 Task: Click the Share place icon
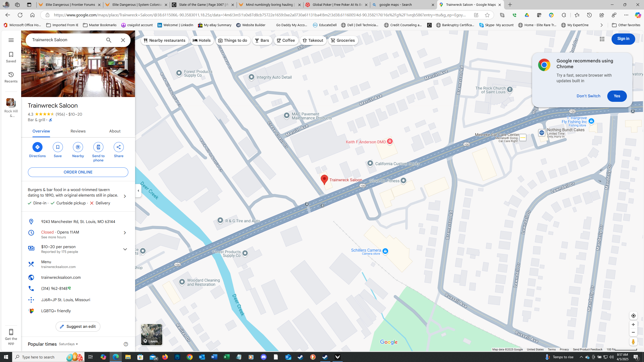[x=118, y=147]
